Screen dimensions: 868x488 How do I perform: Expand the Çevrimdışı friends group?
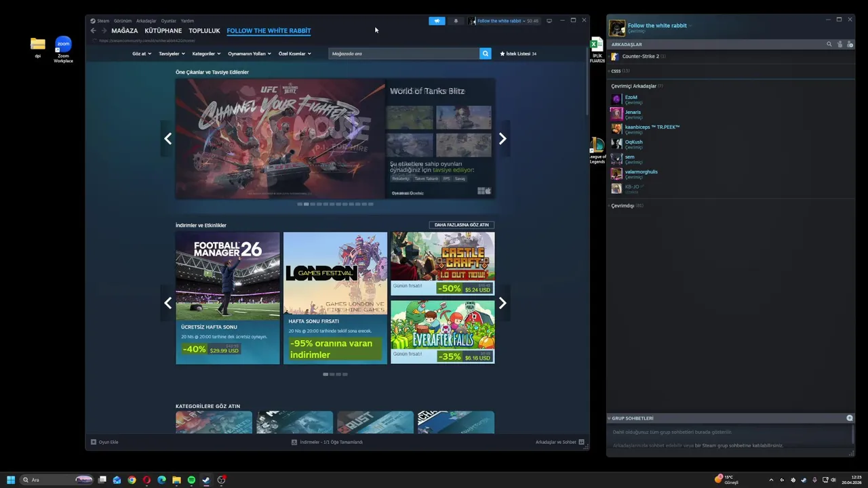pos(627,205)
